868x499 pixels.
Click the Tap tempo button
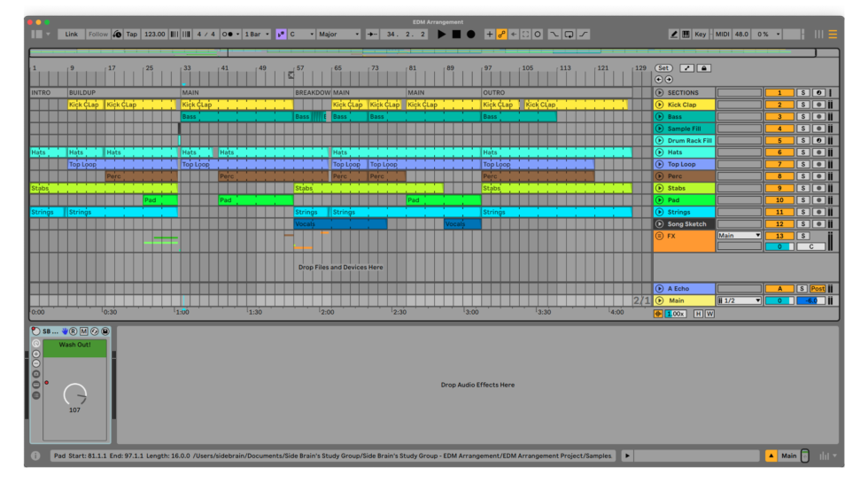pyautogui.click(x=132, y=35)
